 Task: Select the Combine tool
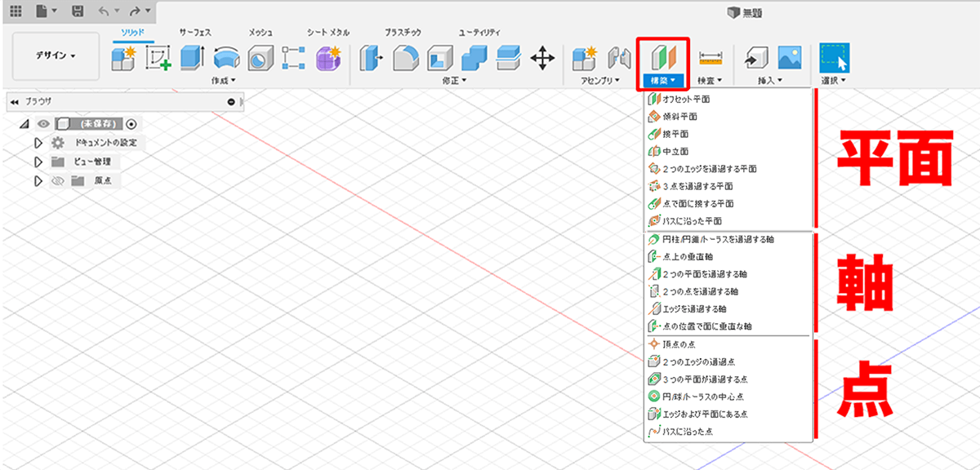tap(473, 58)
